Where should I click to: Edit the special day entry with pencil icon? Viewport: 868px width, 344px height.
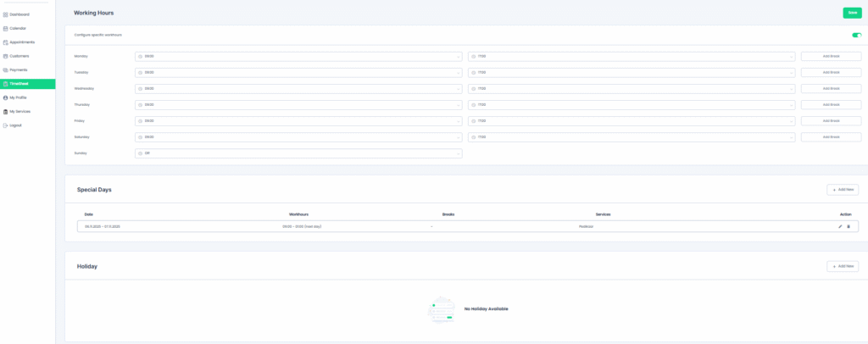pyautogui.click(x=840, y=226)
